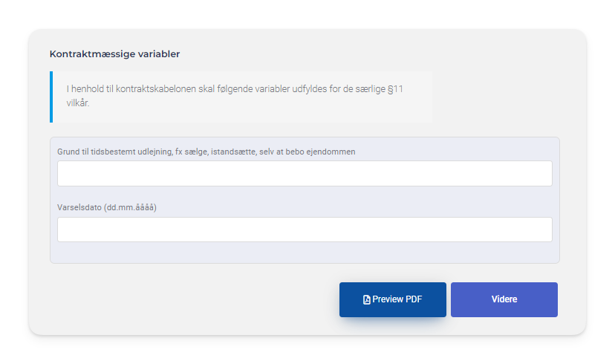
Task: Click right end of the Varselsdato field
Action: tap(544, 230)
